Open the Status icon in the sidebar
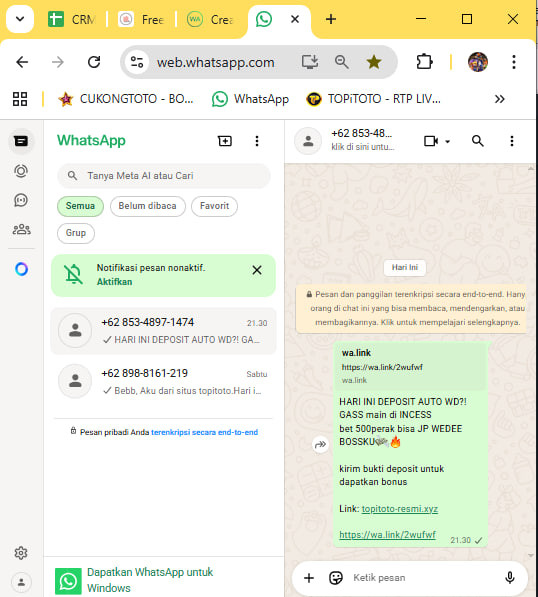 tap(21, 171)
